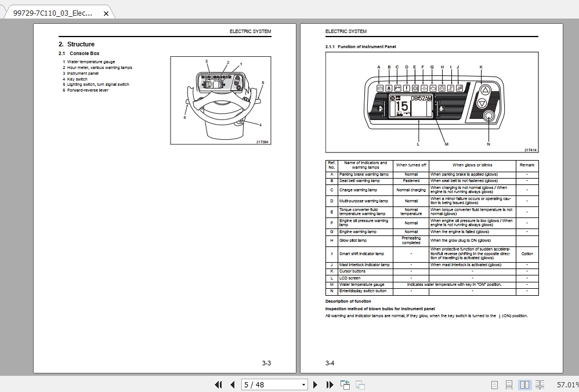The width and height of the screenshot is (579, 392).
Task: Expand the recent pages list arrow
Action: point(304,384)
